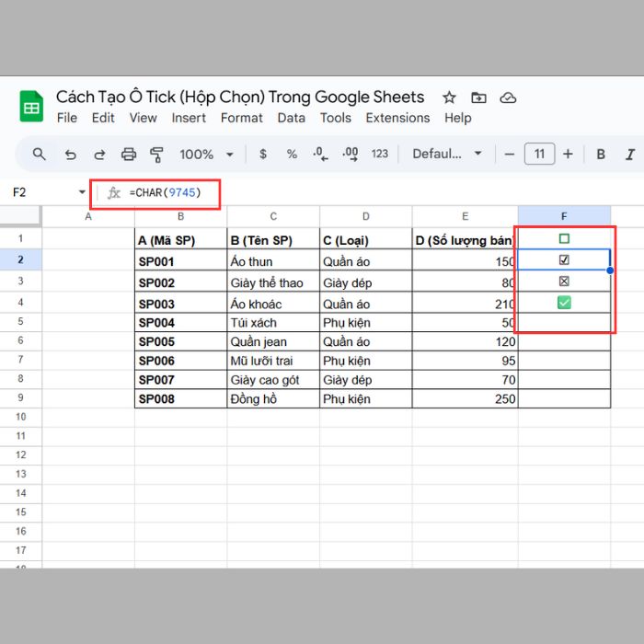Decrease font size with minus button
Viewport: 644px width, 644px height.
click(510, 154)
